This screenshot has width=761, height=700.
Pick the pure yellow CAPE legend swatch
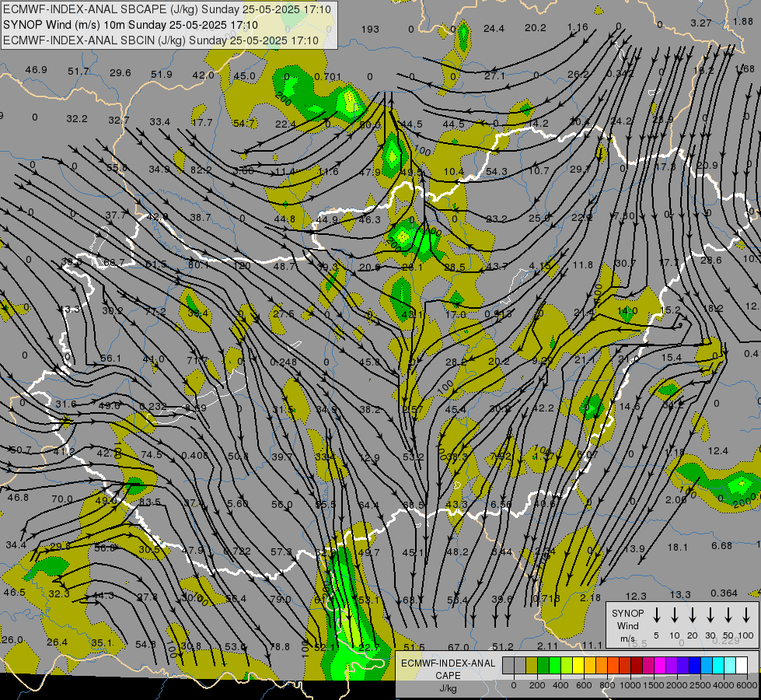[x=578, y=665]
